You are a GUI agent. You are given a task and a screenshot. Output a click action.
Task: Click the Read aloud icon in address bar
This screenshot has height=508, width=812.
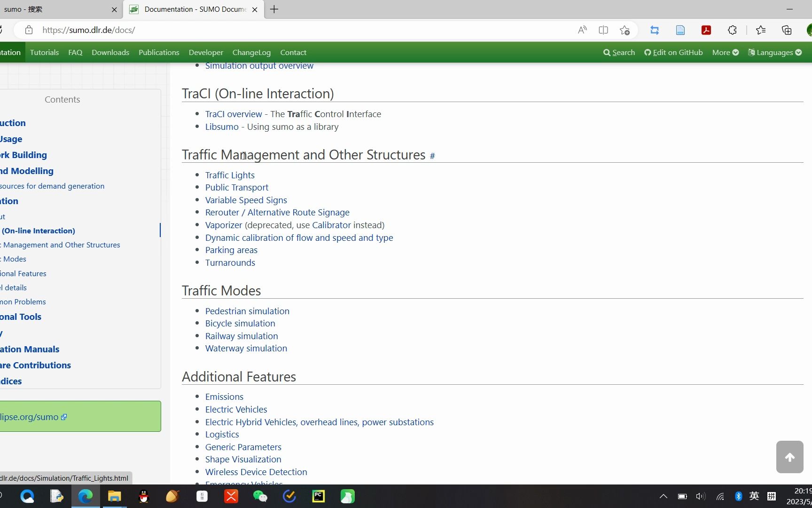(582, 30)
